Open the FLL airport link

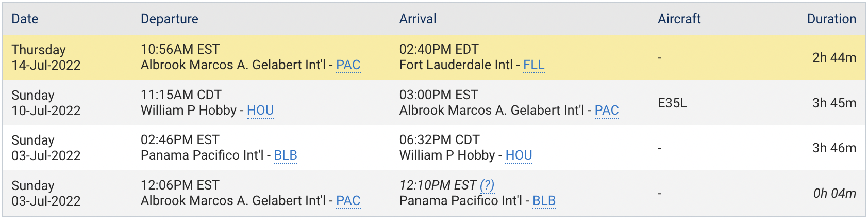534,65
